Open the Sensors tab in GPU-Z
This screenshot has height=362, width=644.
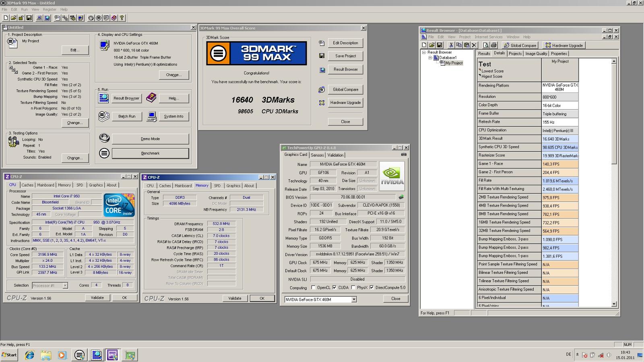pos(317,155)
